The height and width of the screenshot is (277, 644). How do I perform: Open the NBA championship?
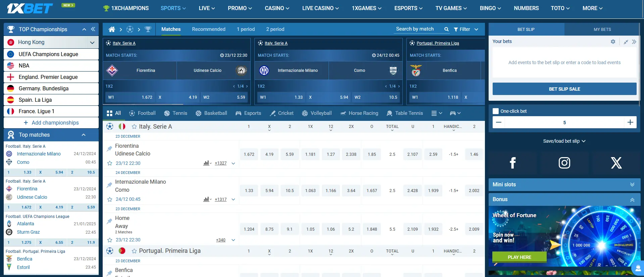tap(51, 65)
